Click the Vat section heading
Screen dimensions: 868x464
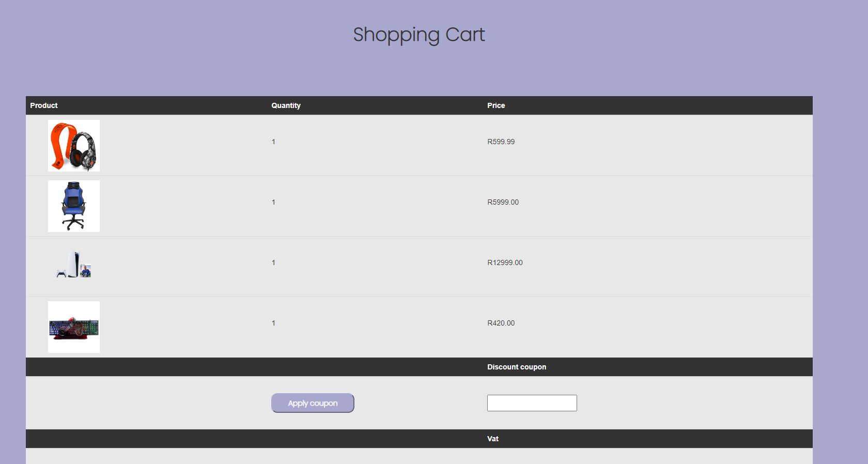[493, 439]
